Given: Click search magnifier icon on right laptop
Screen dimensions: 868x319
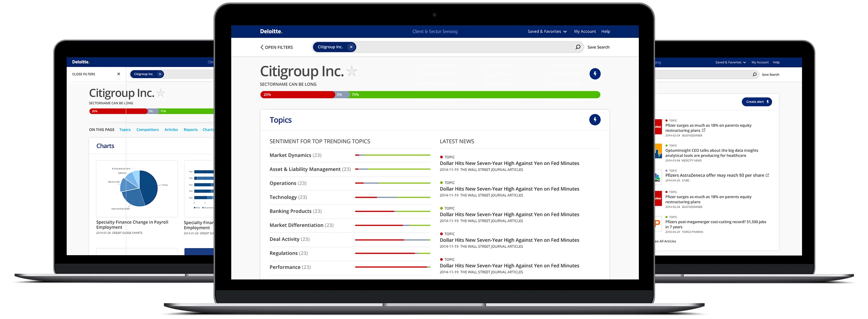Looking at the screenshot, I should pos(754,75).
